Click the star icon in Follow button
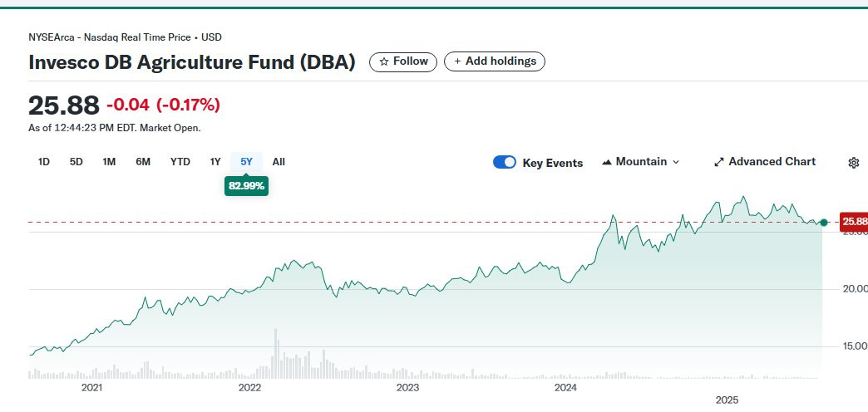 [x=383, y=62]
